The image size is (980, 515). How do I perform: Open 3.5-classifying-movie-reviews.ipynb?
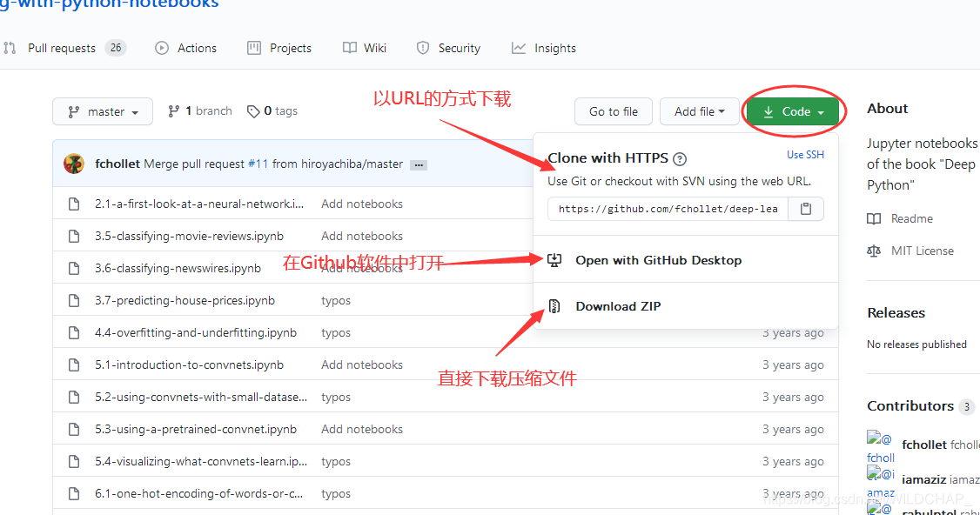coord(190,237)
